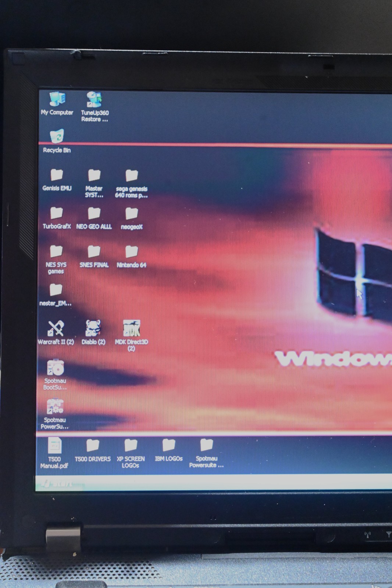
Task: Launch the Diablo (2) shortcut
Action: [93, 333]
